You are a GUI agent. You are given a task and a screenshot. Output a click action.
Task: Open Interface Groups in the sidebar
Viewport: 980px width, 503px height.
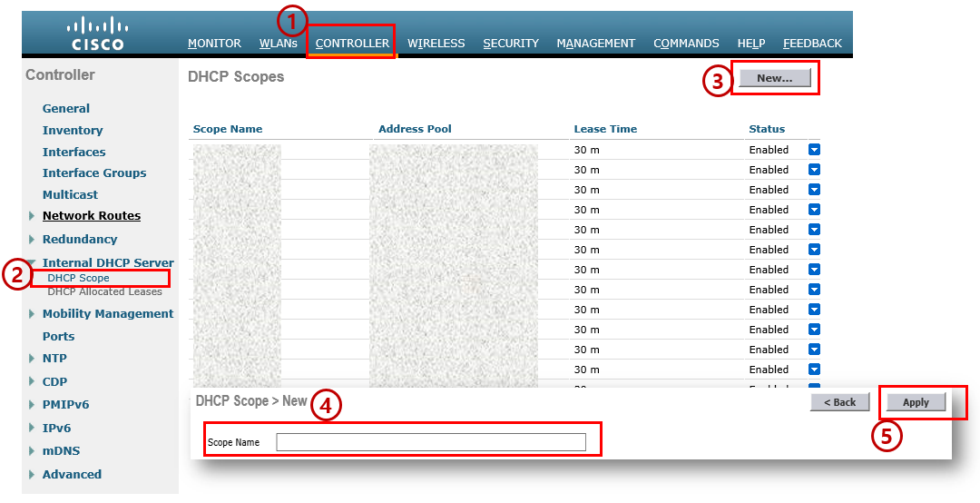click(x=94, y=173)
